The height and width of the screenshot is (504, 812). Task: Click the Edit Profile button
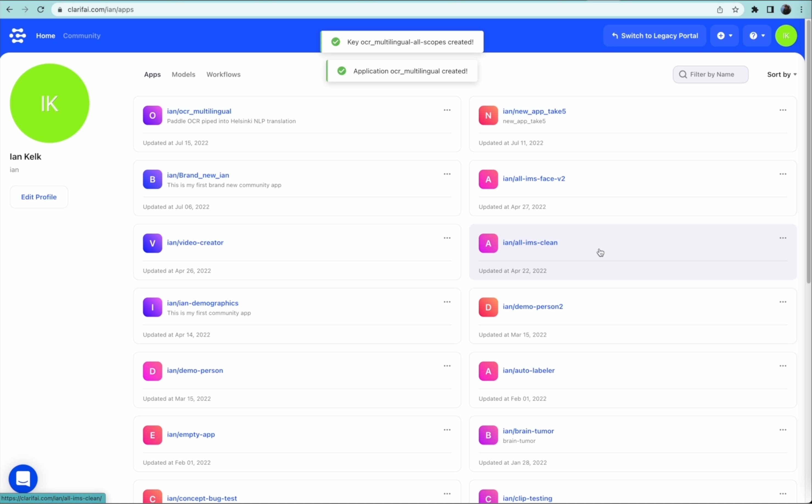39,197
